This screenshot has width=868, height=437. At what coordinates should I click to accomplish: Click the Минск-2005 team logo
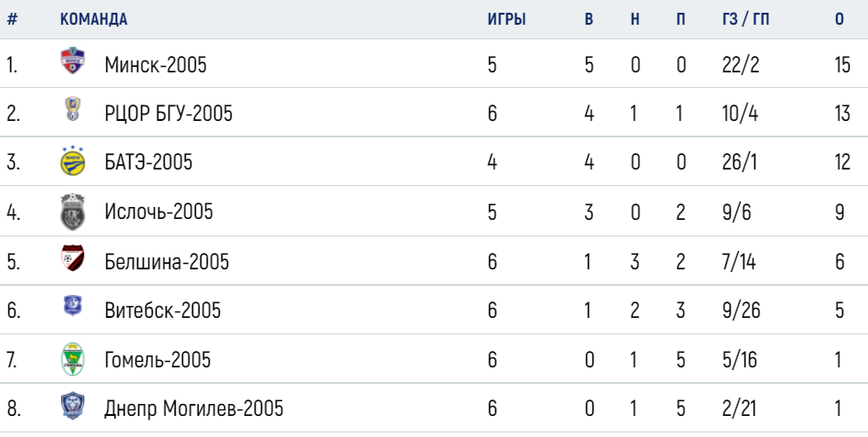(72, 61)
